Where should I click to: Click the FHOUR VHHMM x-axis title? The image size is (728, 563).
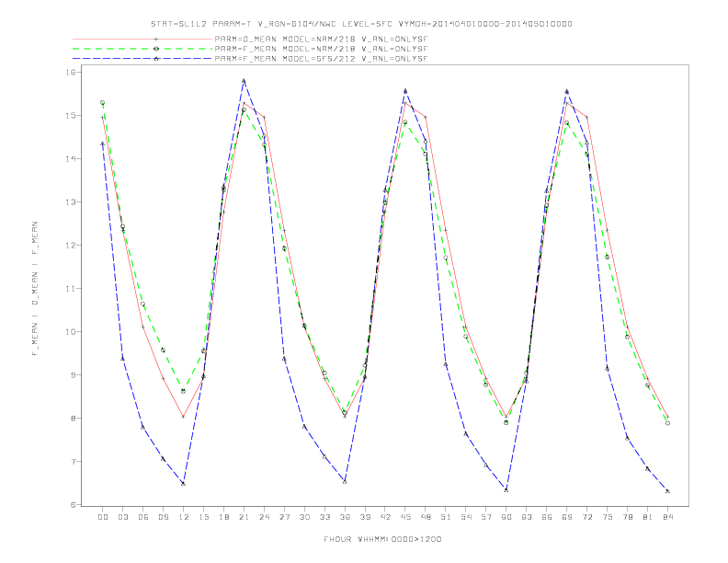[382, 539]
